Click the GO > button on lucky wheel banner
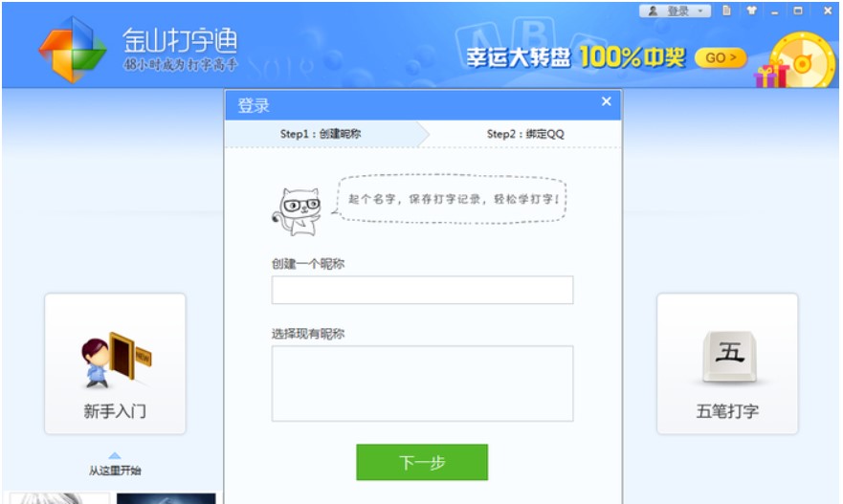 [721, 57]
